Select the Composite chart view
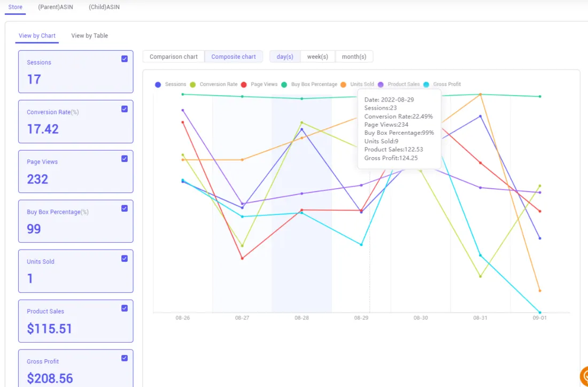Screen dimensions: 588x387 tap(234, 56)
